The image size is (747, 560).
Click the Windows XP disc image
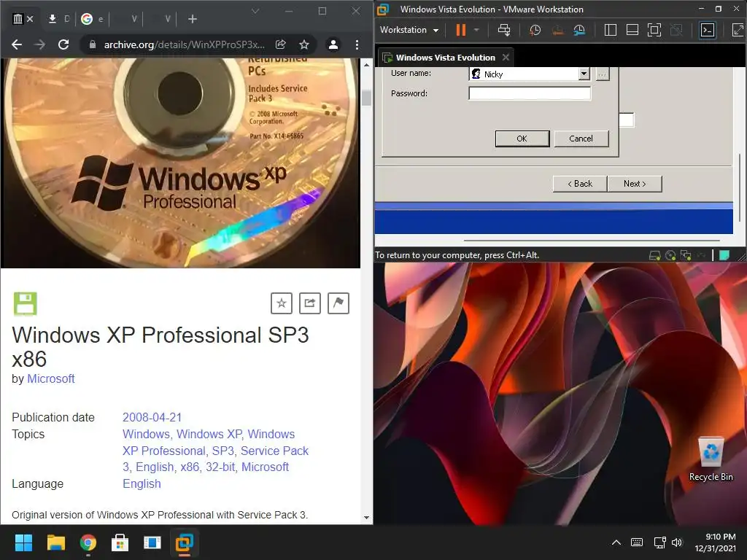click(x=180, y=163)
